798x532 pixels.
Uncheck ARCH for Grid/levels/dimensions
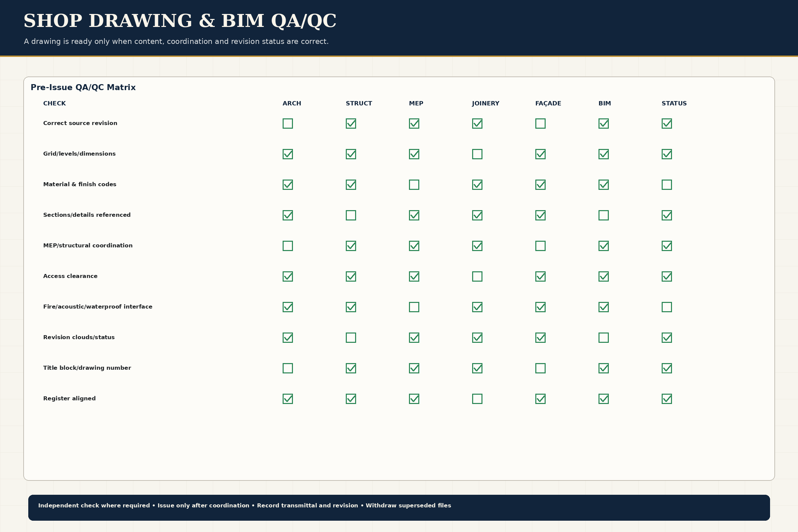[x=288, y=154]
